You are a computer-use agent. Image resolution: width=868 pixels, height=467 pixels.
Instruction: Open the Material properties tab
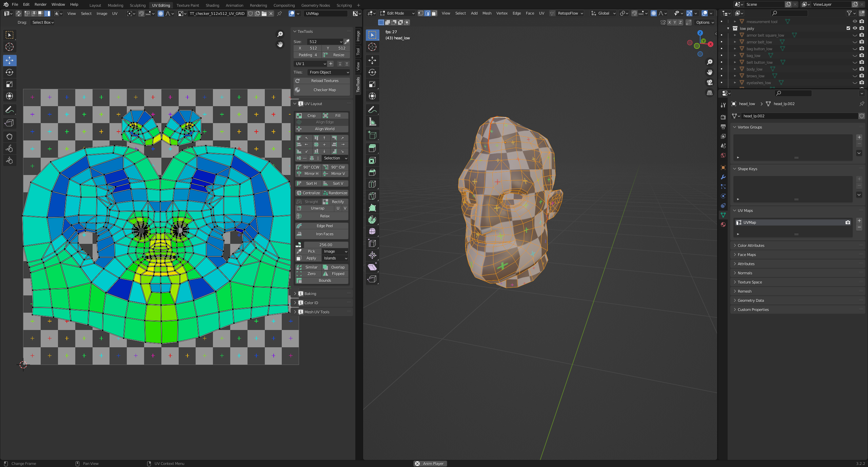pyautogui.click(x=723, y=225)
